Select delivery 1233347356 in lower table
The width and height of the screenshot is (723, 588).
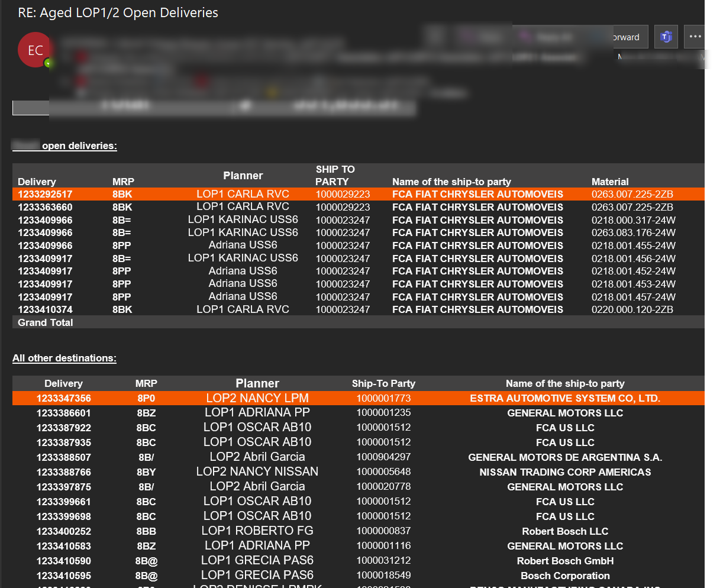point(64,398)
